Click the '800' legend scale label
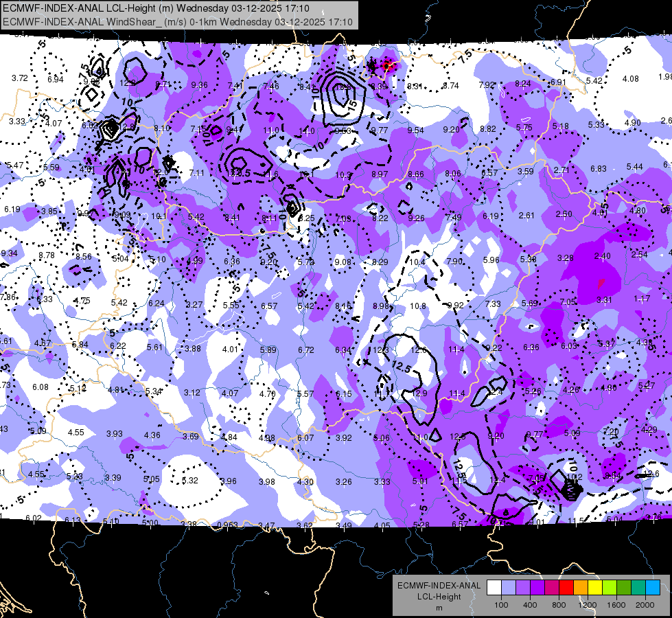Screen dimensions: 672x618 click(559, 605)
